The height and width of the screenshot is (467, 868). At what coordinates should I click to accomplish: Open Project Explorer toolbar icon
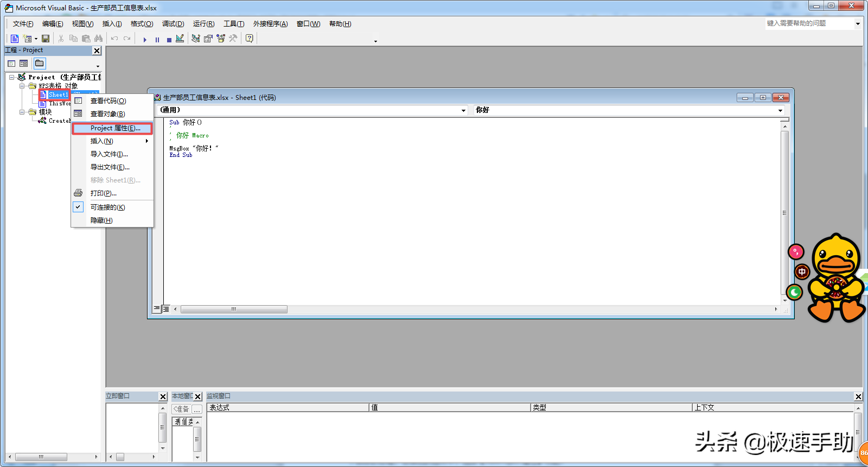[196, 39]
